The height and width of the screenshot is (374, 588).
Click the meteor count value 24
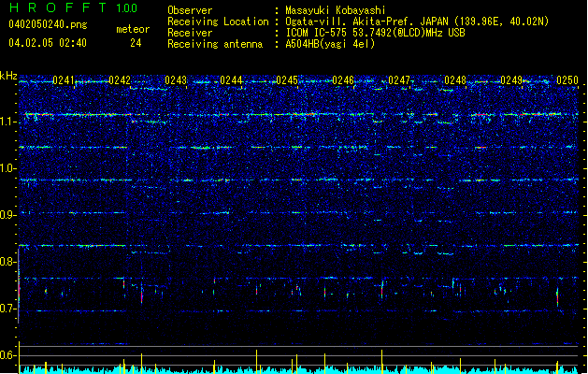tap(136, 43)
